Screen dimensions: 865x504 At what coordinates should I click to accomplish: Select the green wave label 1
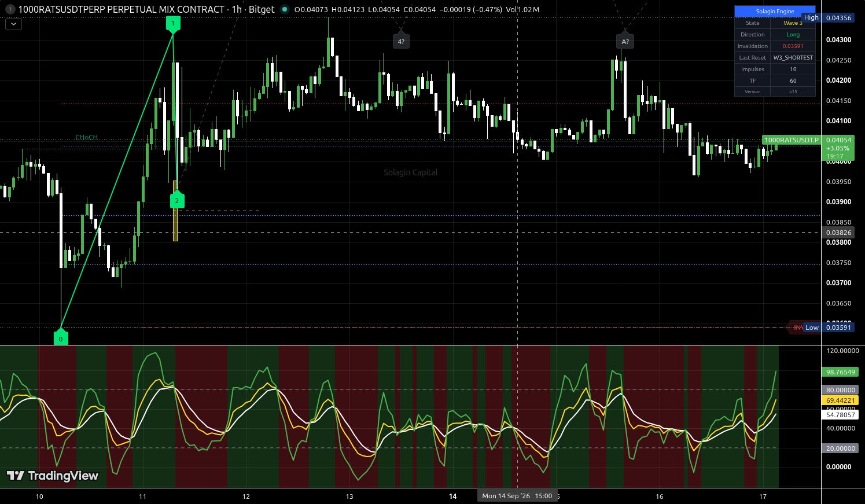[173, 24]
